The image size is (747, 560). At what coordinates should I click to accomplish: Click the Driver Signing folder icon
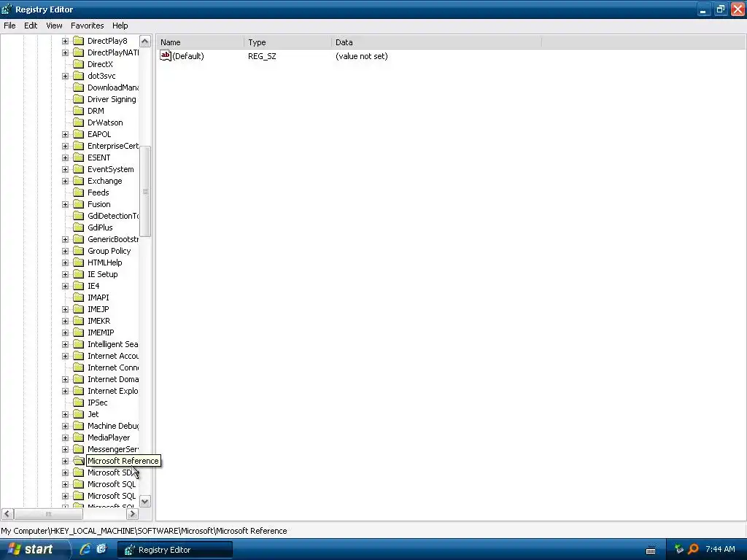[79, 99]
